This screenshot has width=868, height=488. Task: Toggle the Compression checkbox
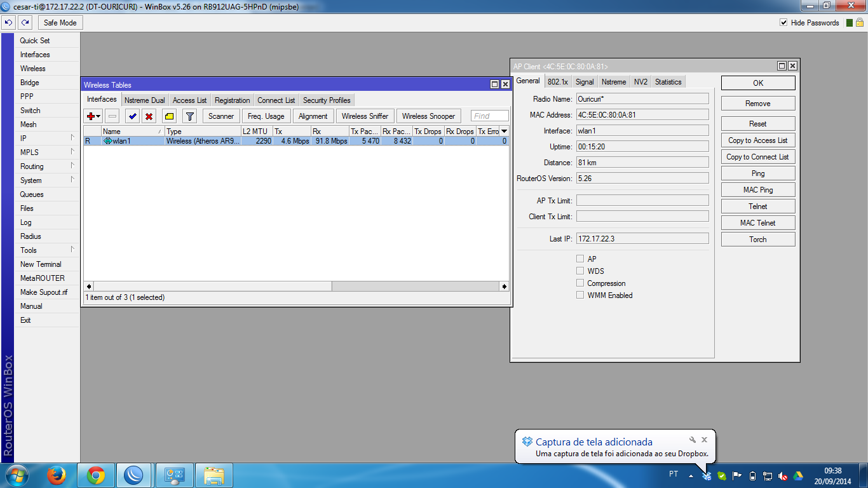[580, 283]
